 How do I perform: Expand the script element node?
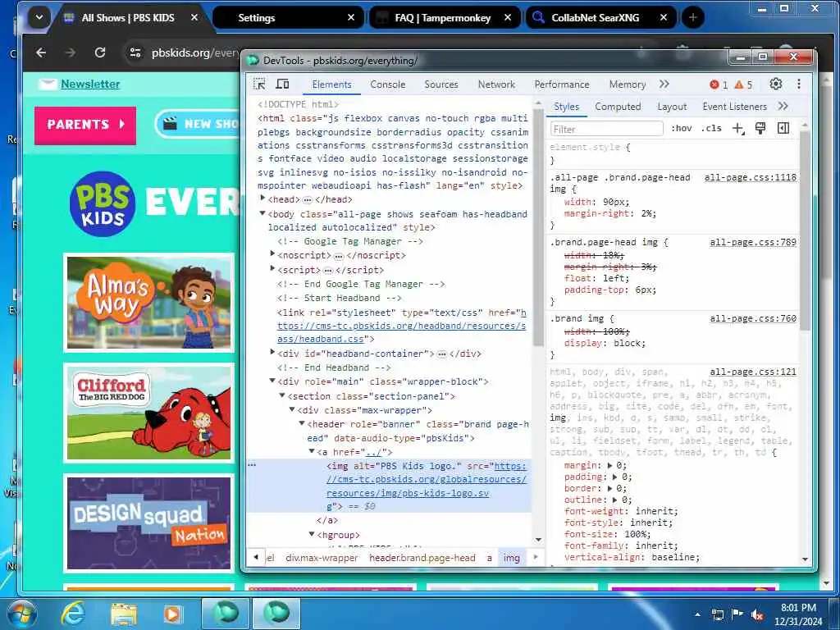coord(272,268)
